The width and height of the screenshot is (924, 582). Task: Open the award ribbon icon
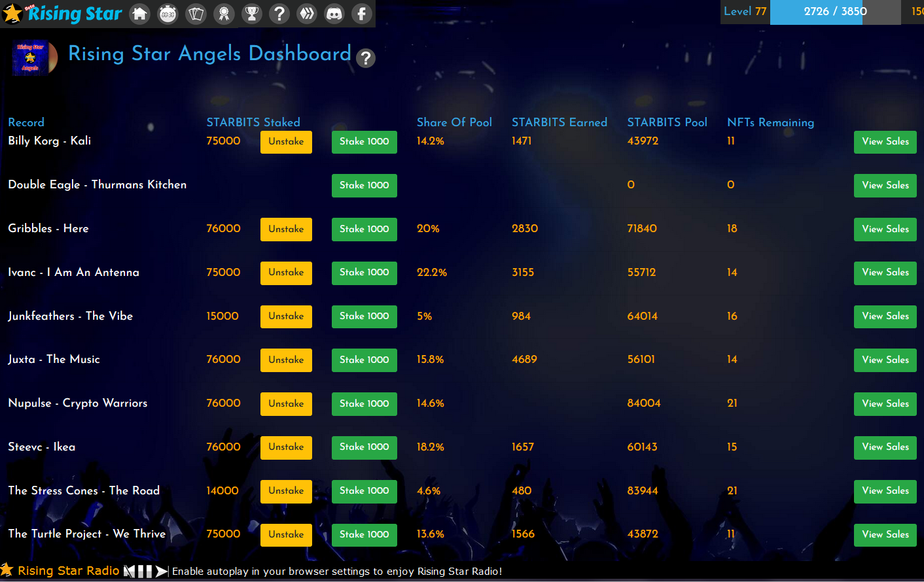pos(224,14)
